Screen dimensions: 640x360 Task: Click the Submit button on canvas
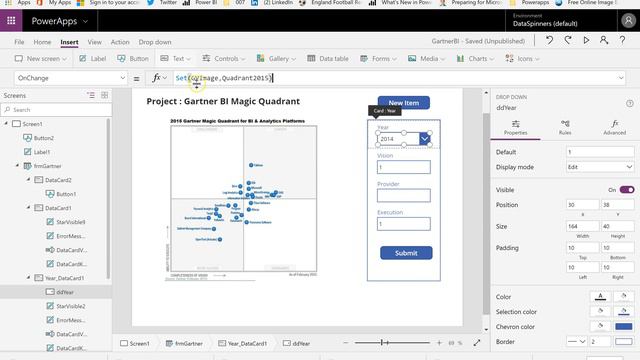[x=406, y=253]
